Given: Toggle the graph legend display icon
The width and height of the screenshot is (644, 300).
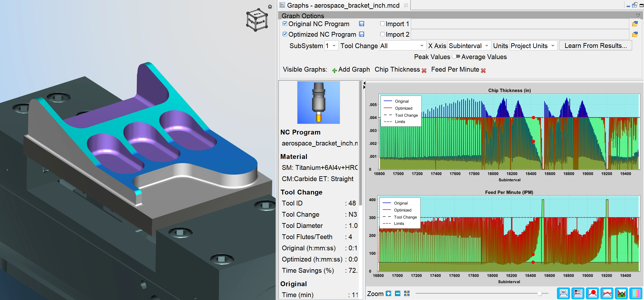Looking at the screenshot, I should [x=578, y=293].
